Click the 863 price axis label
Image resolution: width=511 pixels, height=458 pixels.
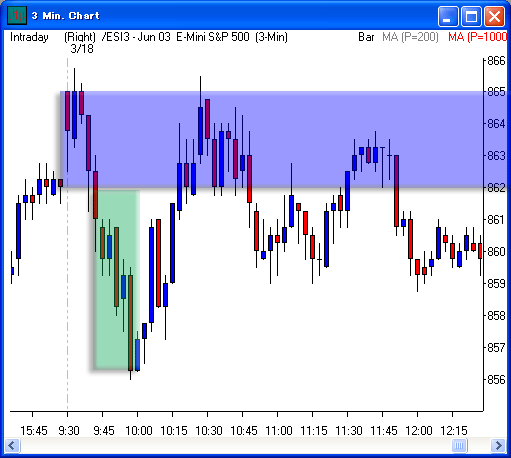[496, 156]
